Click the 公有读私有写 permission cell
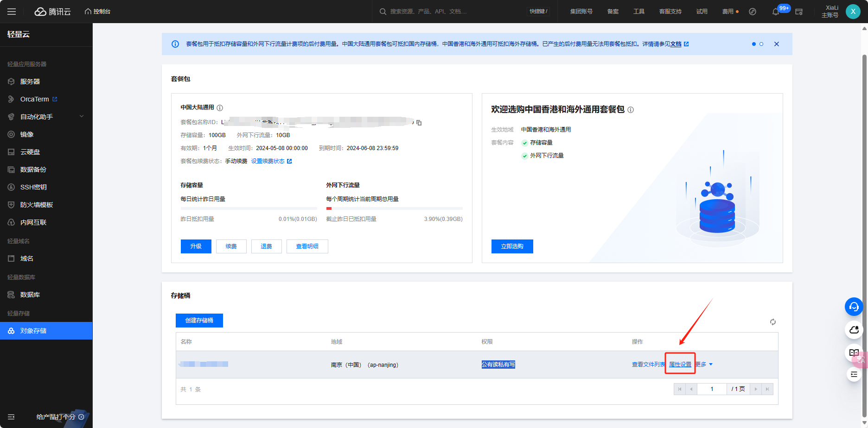 [x=498, y=365]
